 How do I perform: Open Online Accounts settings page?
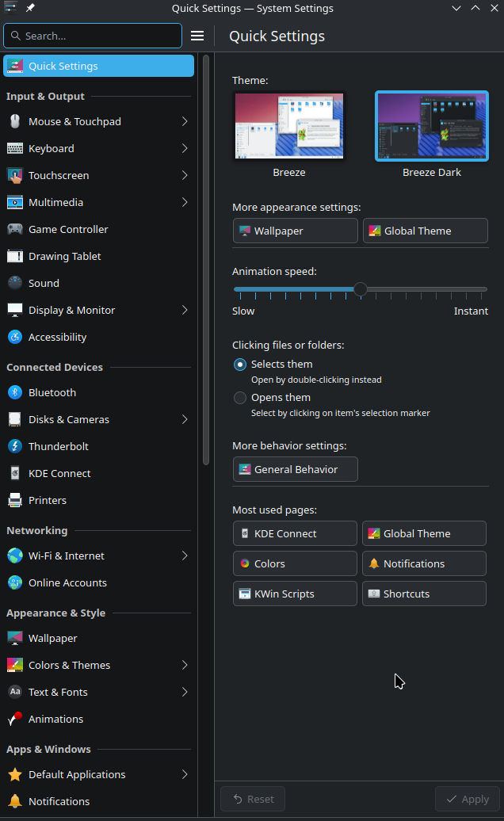click(98, 582)
